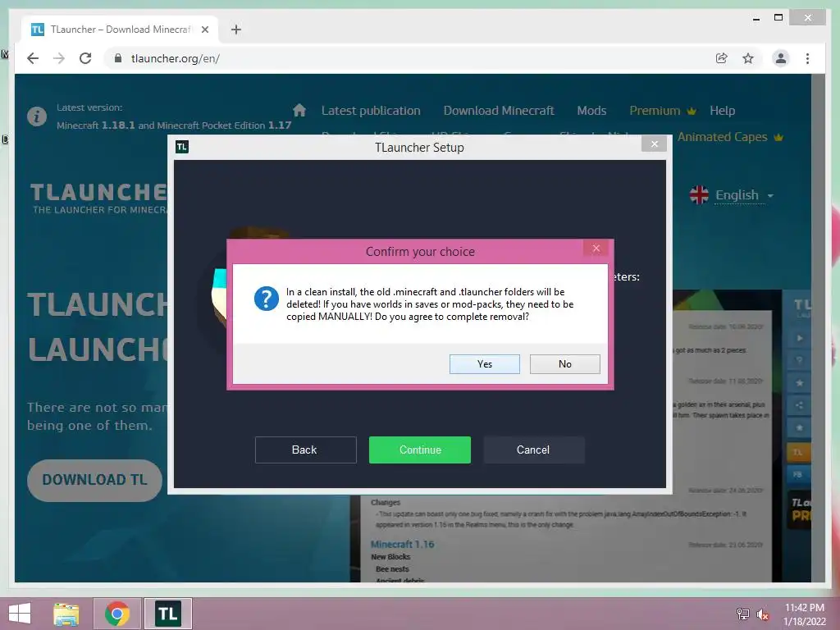Screen dimensions: 840x630
Task: Click the padlock site info icon
Action: 118,58
